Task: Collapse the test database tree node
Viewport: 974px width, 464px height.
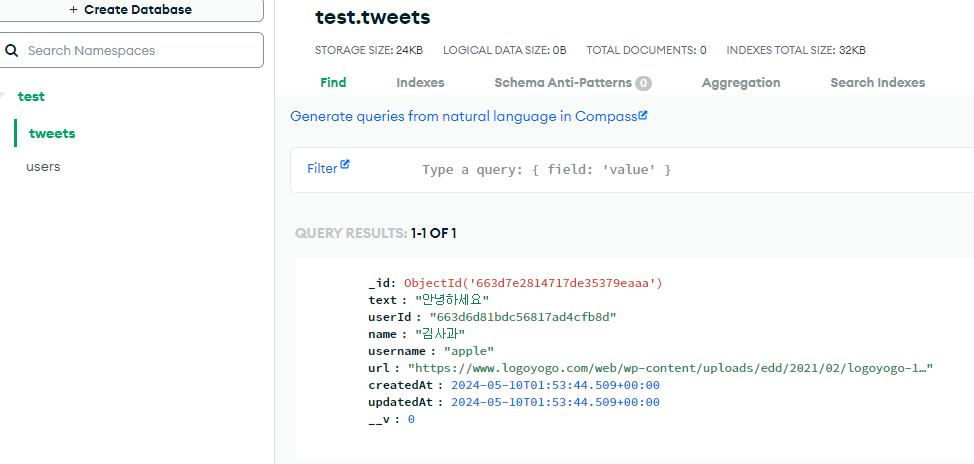Action: pyautogui.click(x=2, y=96)
